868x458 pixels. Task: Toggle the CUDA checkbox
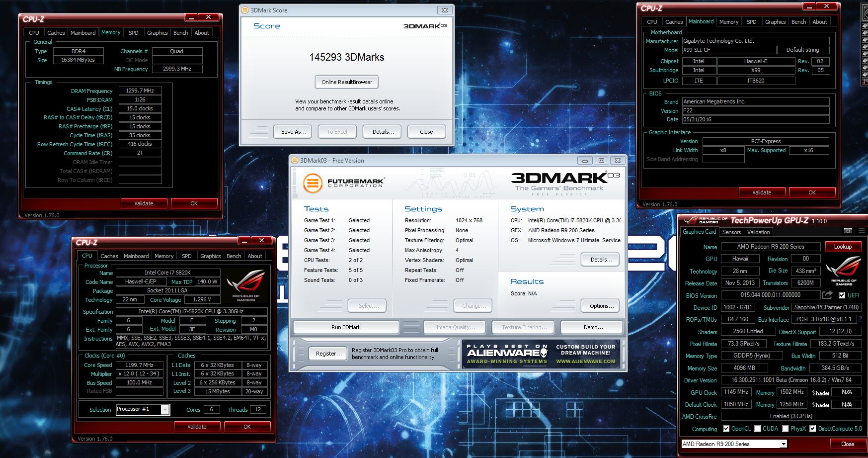click(x=758, y=429)
